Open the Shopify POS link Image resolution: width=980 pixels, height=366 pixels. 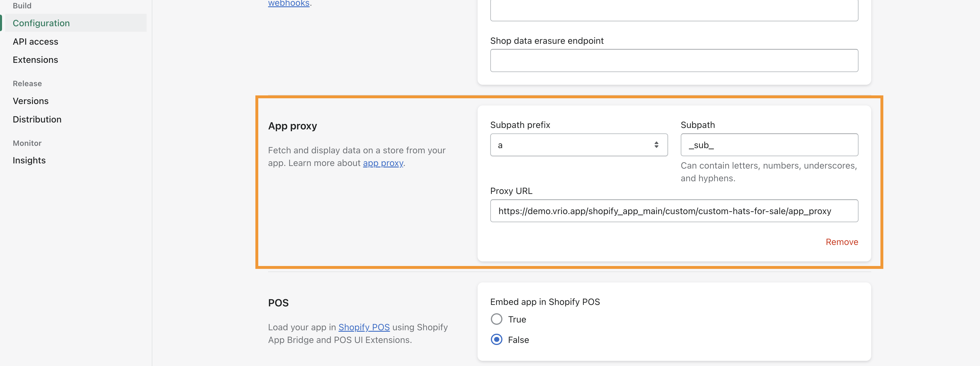coord(364,327)
